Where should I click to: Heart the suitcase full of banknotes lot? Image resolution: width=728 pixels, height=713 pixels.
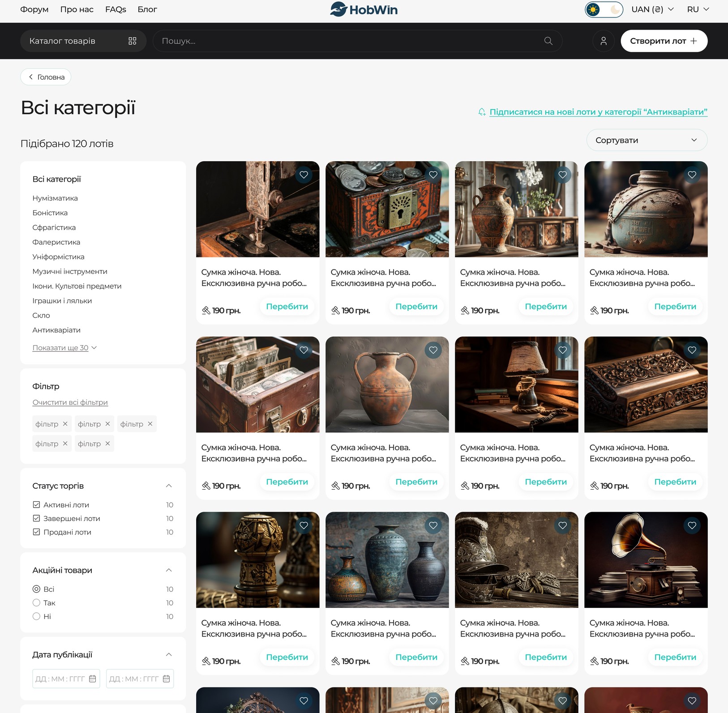click(304, 350)
